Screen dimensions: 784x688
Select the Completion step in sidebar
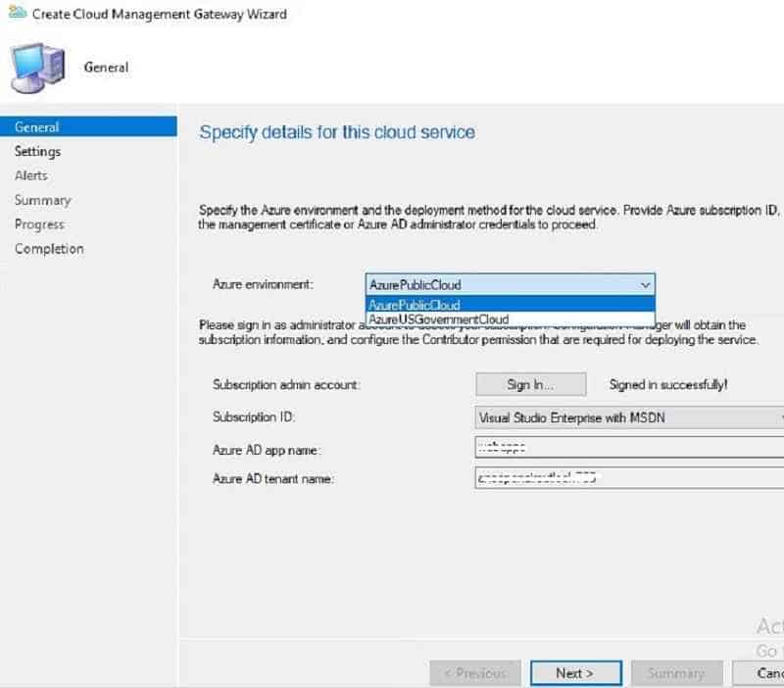[x=49, y=249]
